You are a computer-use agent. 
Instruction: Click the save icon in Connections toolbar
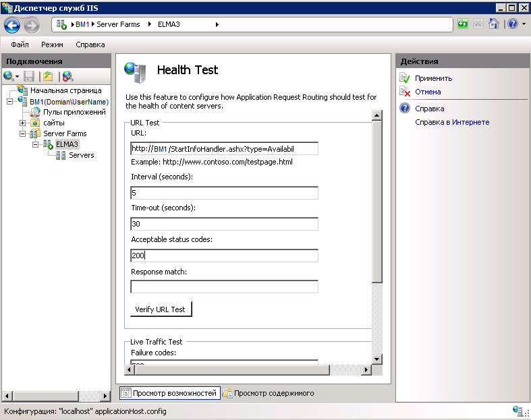click(x=29, y=76)
